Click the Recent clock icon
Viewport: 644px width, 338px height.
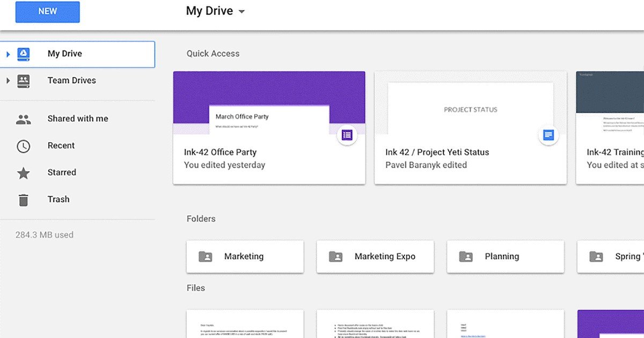(x=23, y=146)
